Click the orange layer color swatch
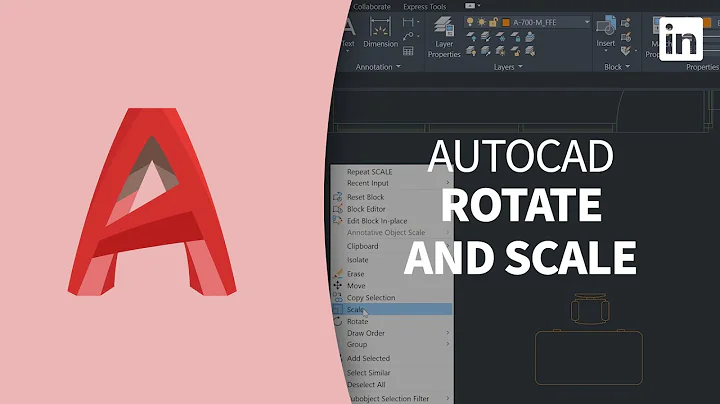 (x=506, y=22)
